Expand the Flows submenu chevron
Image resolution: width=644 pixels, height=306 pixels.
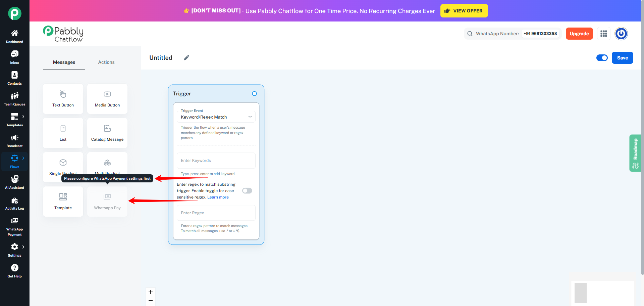click(x=23, y=158)
